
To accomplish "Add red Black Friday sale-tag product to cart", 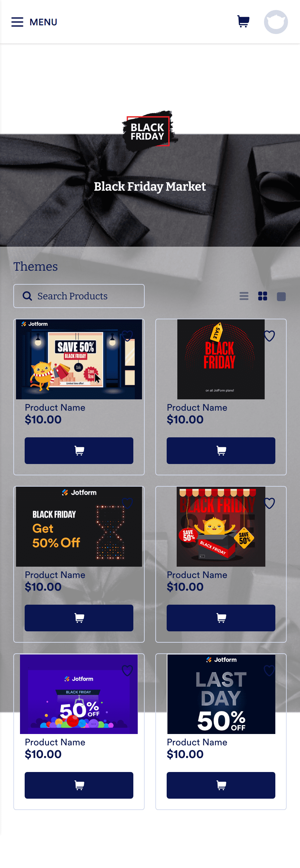I will point(221,451).
